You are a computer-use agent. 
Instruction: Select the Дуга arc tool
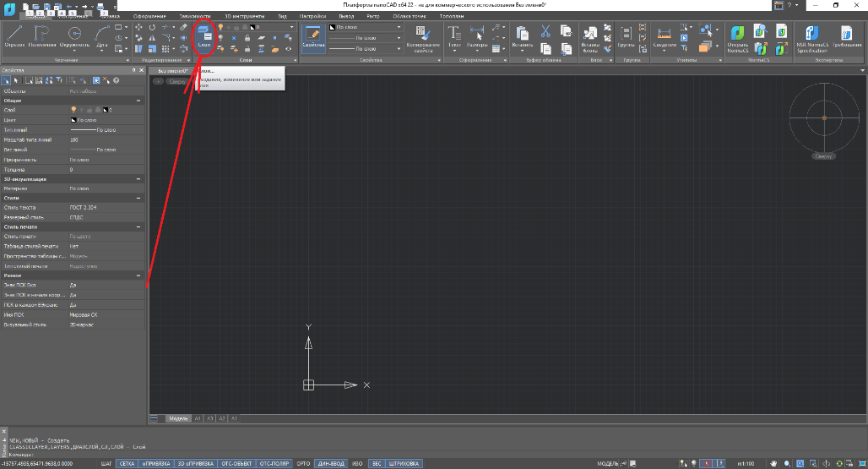coord(102,36)
